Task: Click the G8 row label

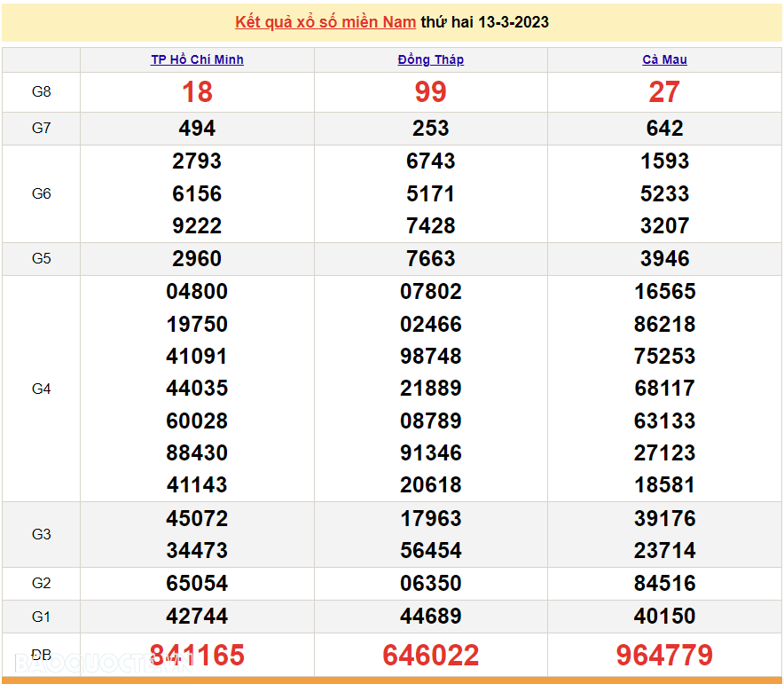Action: click(x=41, y=92)
